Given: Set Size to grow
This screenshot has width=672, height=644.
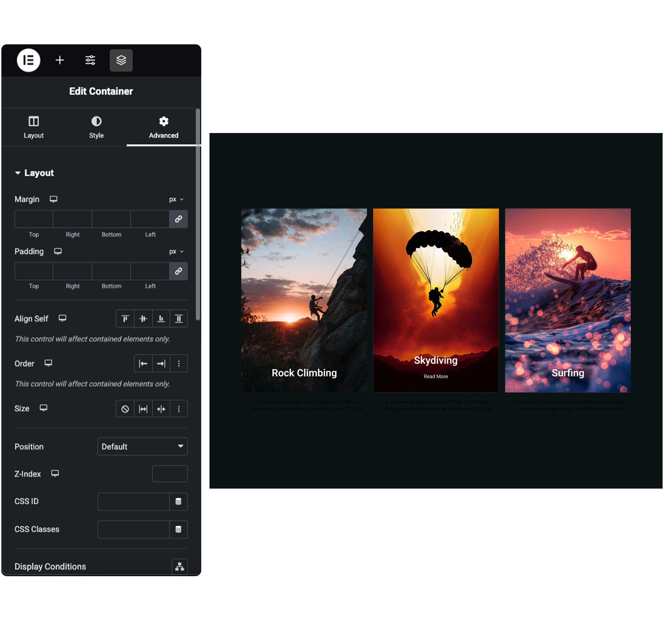Looking at the screenshot, I should [143, 409].
